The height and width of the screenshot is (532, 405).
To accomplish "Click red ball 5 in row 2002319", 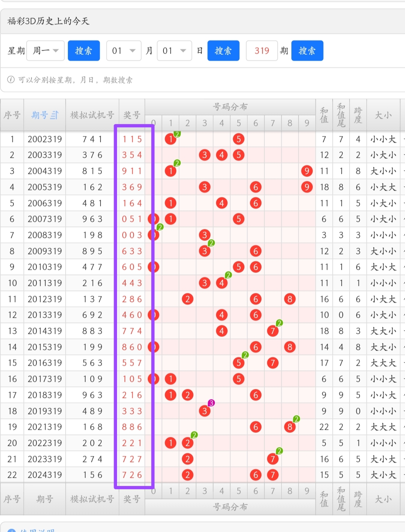I will [x=238, y=139].
